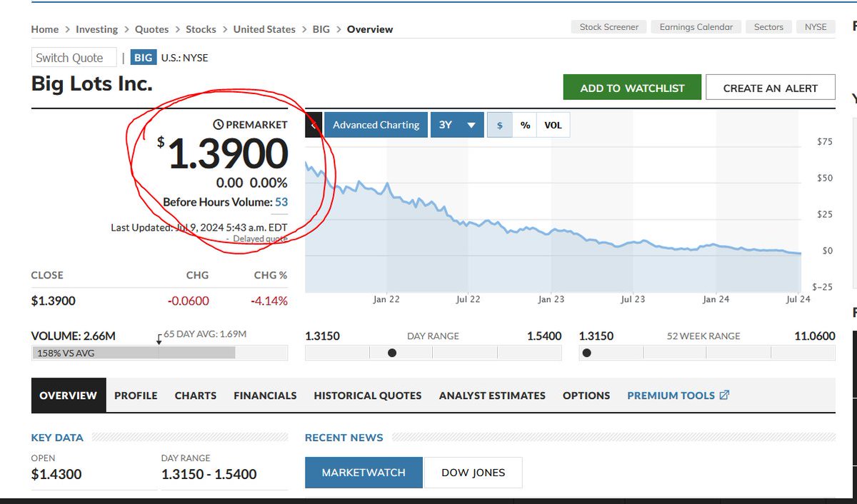The width and height of the screenshot is (857, 504).
Task: Click the 52 week high 11.0600
Action: click(x=815, y=336)
